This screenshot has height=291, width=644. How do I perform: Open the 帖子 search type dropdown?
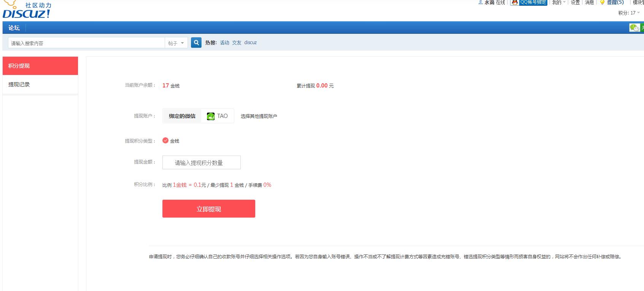176,43
